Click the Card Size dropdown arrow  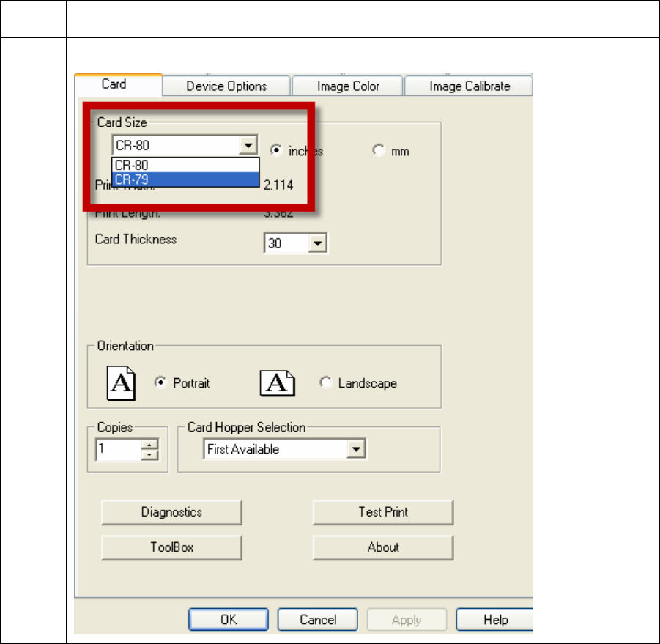pos(248,145)
